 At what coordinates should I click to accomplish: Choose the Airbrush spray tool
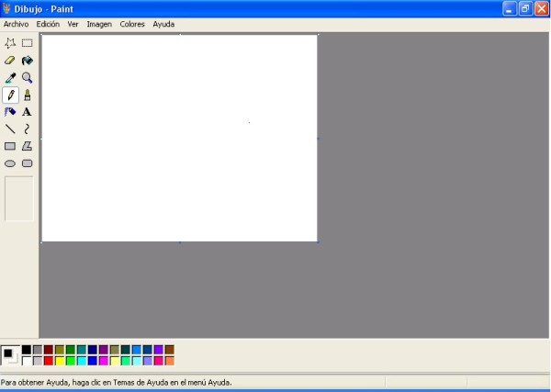pyautogui.click(x=10, y=112)
